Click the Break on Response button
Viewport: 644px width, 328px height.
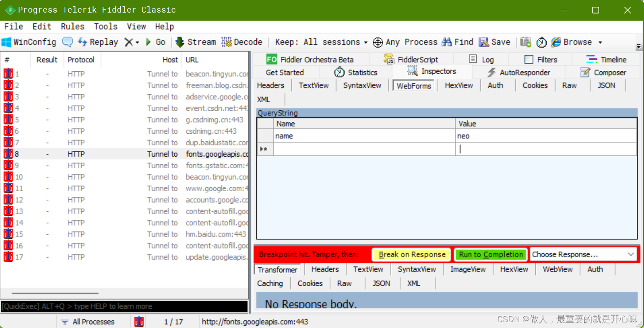point(411,254)
